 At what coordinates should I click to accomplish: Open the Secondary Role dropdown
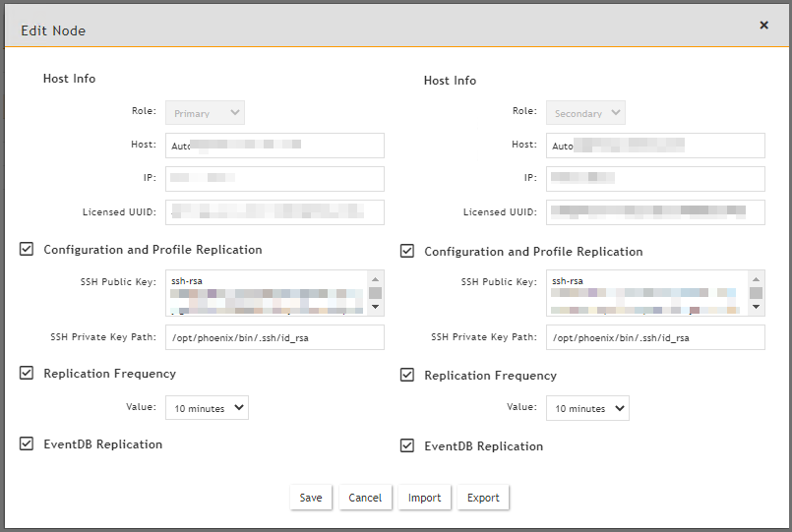585,112
